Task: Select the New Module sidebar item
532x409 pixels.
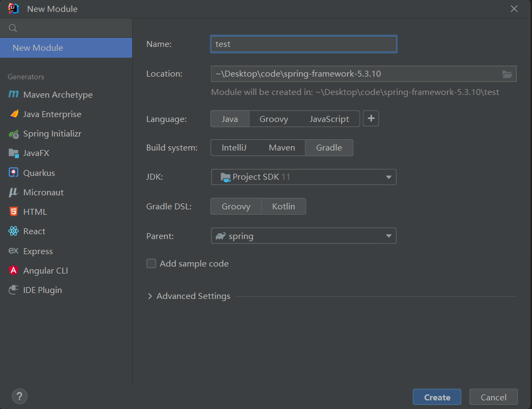Action: (66, 47)
